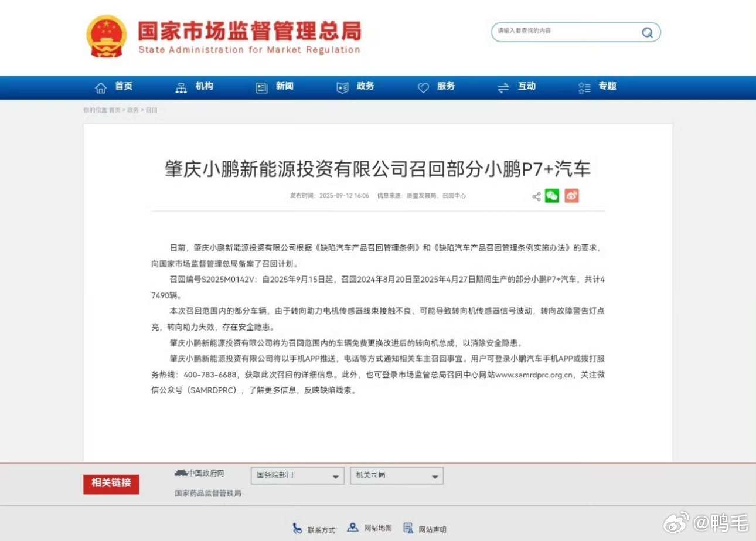756x541 pixels.
Task: Click the sitemap icon beside 网站地图
Action: click(x=352, y=527)
